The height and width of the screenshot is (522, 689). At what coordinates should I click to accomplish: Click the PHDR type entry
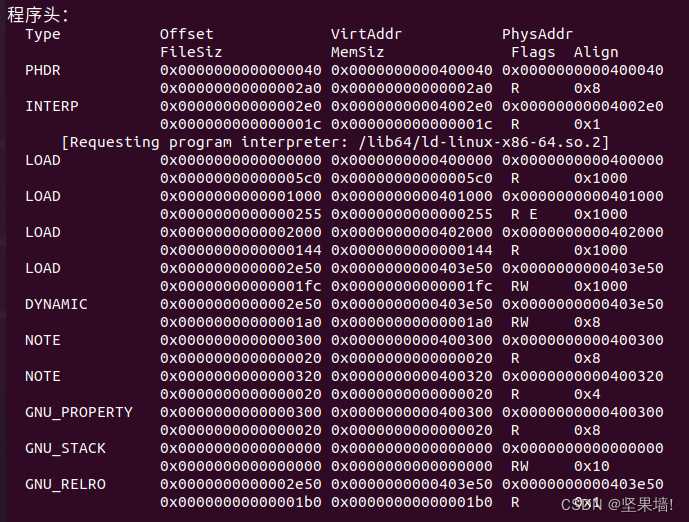tap(43, 70)
